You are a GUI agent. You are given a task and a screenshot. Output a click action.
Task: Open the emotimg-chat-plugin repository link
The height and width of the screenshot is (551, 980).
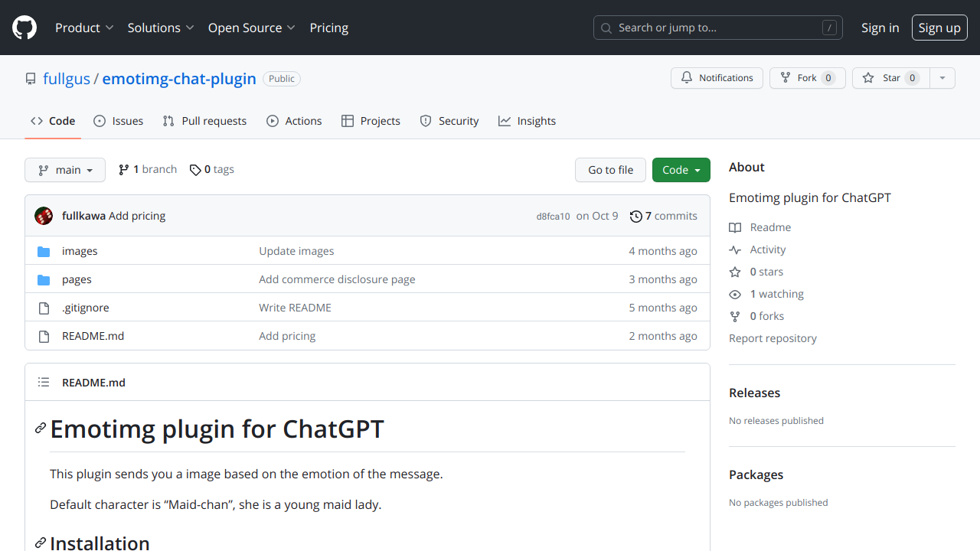tap(179, 79)
